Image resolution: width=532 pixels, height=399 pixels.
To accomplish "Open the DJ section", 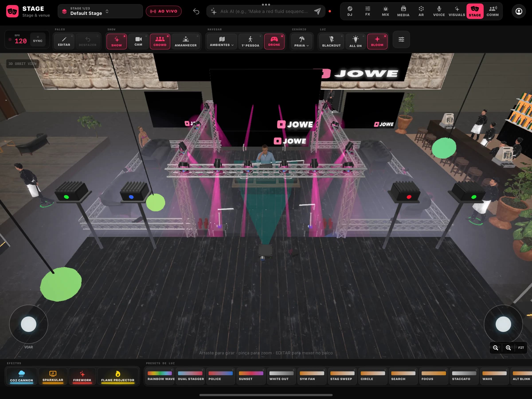I will [x=350, y=11].
